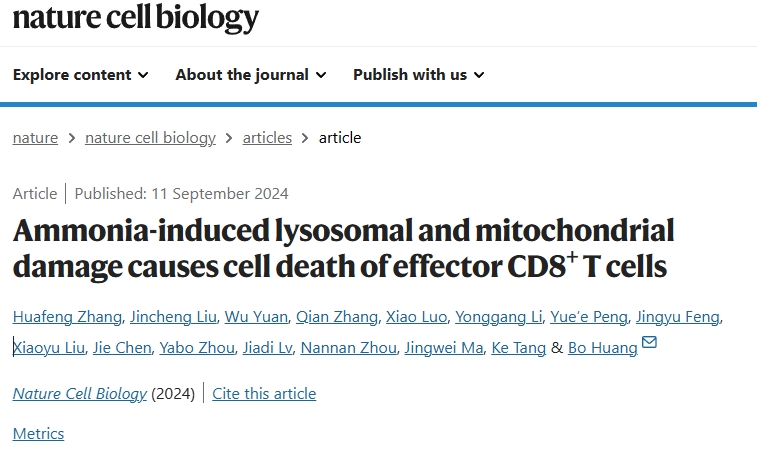
Task: Select author Jincheng Liu link
Action: [173, 317]
